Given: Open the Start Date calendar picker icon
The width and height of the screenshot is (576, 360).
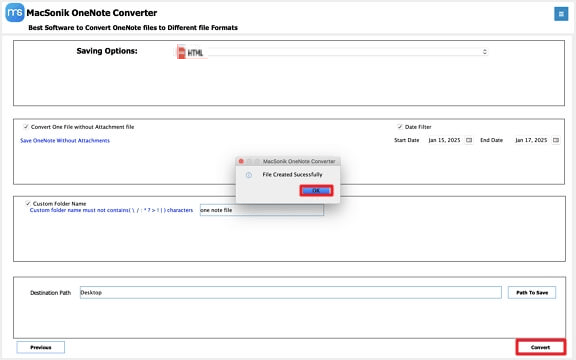Looking at the screenshot, I should point(469,140).
